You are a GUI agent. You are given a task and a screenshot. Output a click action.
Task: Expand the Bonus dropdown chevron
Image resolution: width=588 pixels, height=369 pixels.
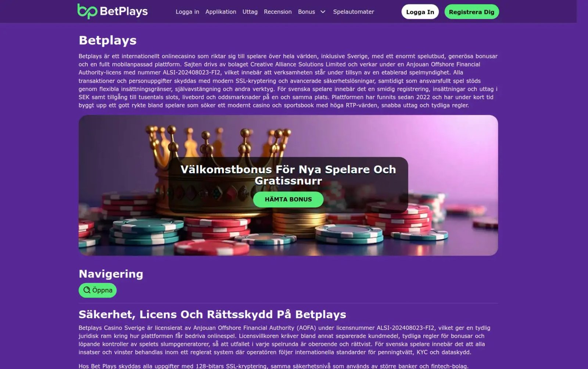323,12
